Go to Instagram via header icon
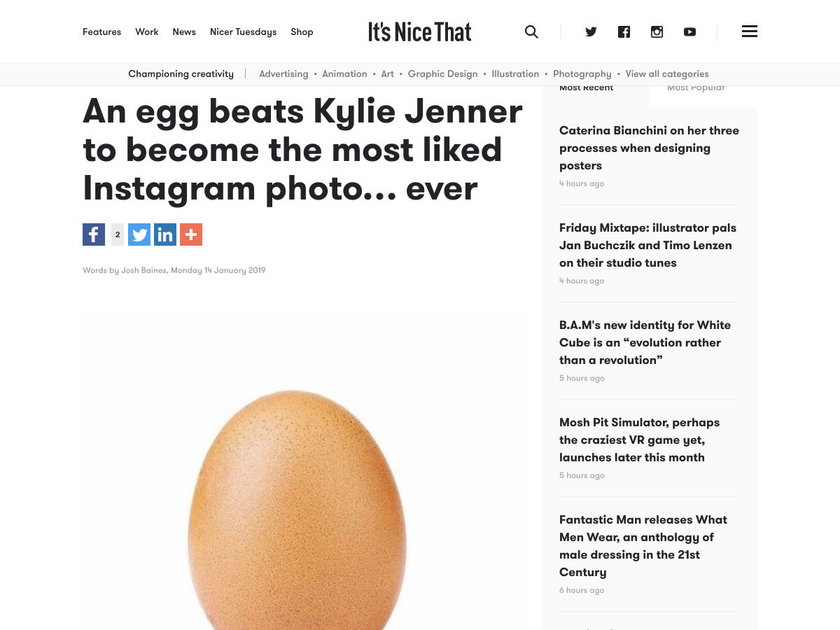840x630 pixels. point(657,31)
